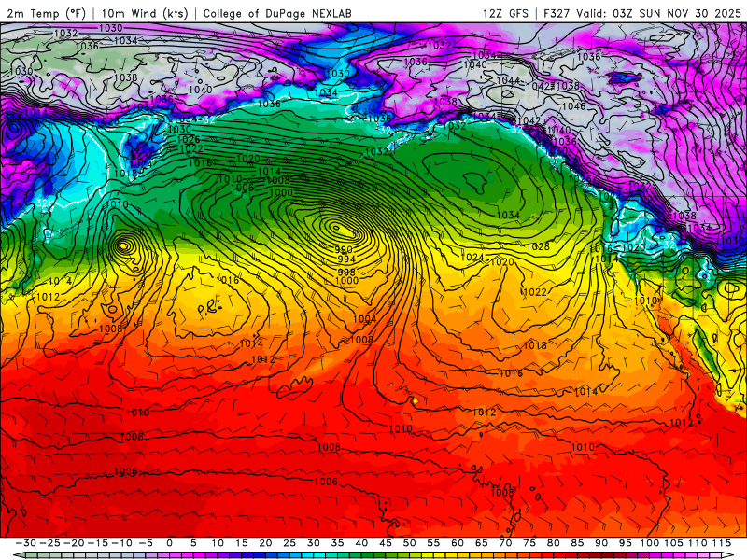747x560 pixels.
Task: Click the 15 value on the temperature legend
Action: pyautogui.click(x=242, y=543)
